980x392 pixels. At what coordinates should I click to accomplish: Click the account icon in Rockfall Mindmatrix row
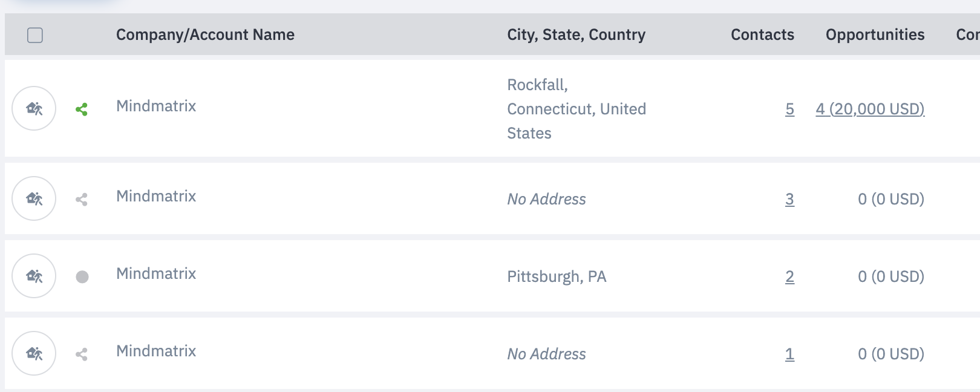34,108
